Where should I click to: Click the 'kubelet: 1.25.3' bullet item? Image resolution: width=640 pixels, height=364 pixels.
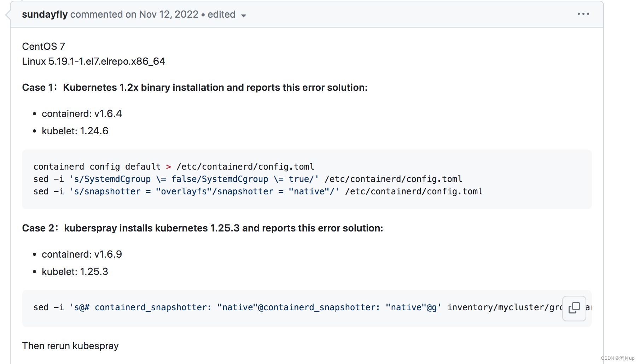[75, 272]
